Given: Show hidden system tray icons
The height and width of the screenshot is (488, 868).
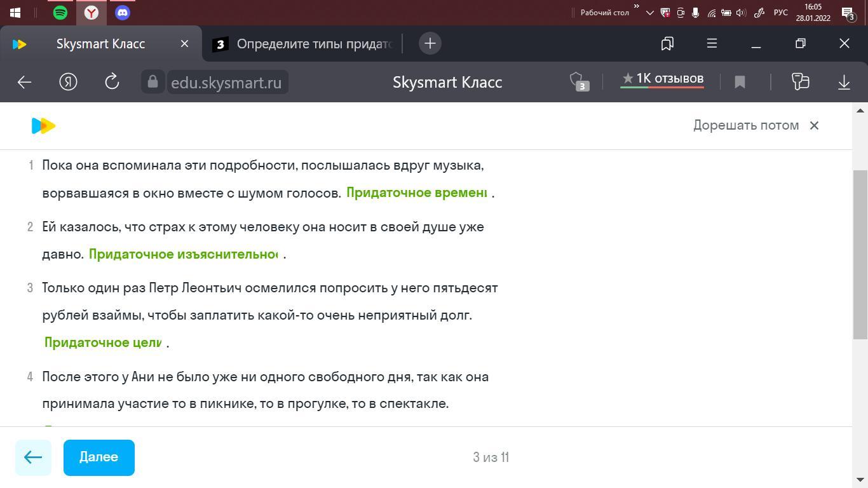Looking at the screenshot, I should 649,12.
